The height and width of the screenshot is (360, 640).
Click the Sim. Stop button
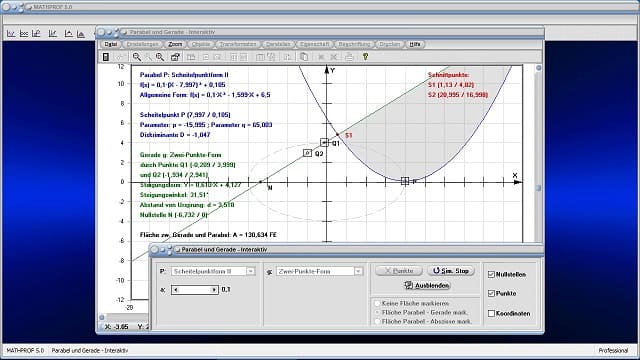click(x=451, y=271)
